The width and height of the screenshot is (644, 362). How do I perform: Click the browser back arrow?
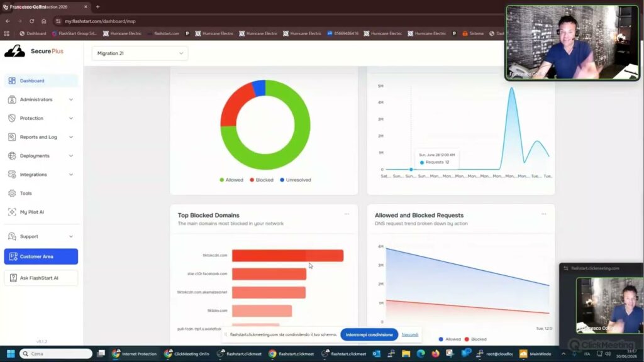(x=8, y=21)
